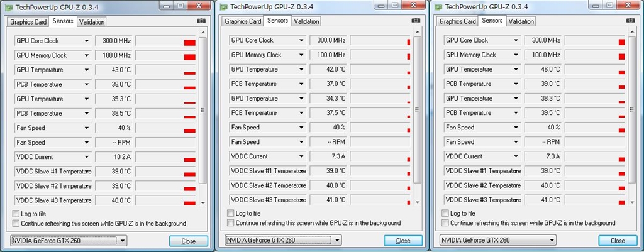Click 300.0 MHz core clock value in middle window
The image size is (644, 252).
tap(328, 40)
